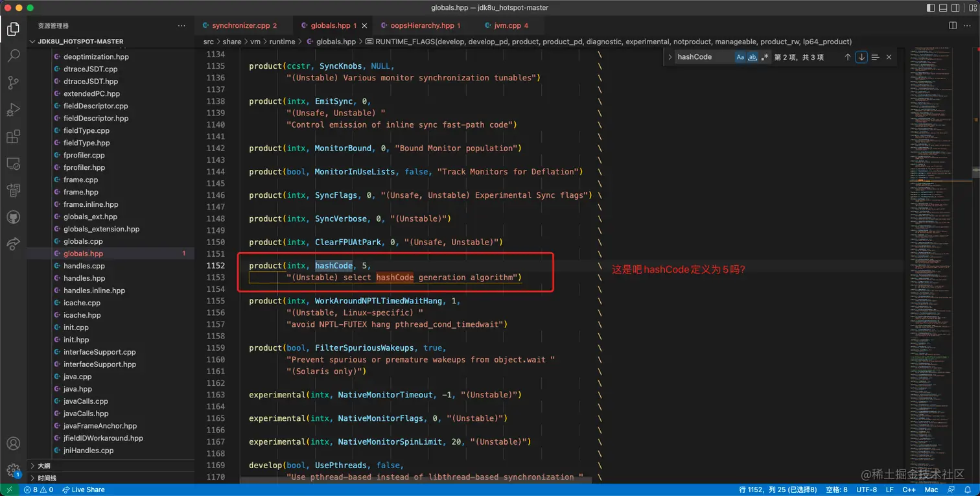Screen dimensions: 980x496
Task: Toggle Use Regular Expression in find widget
Action: (765, 57)
